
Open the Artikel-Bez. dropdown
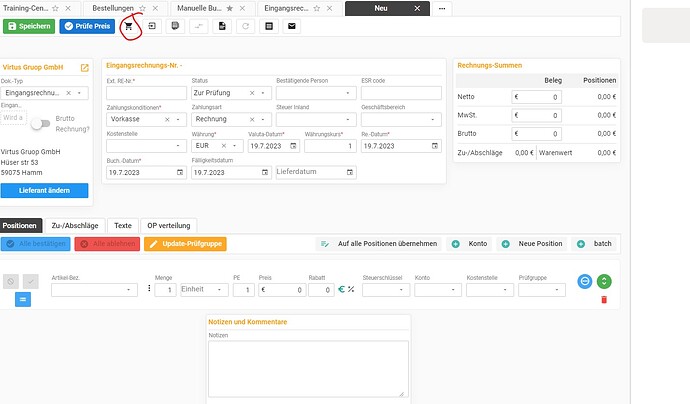pyautogui.click(x=128, y=290)
